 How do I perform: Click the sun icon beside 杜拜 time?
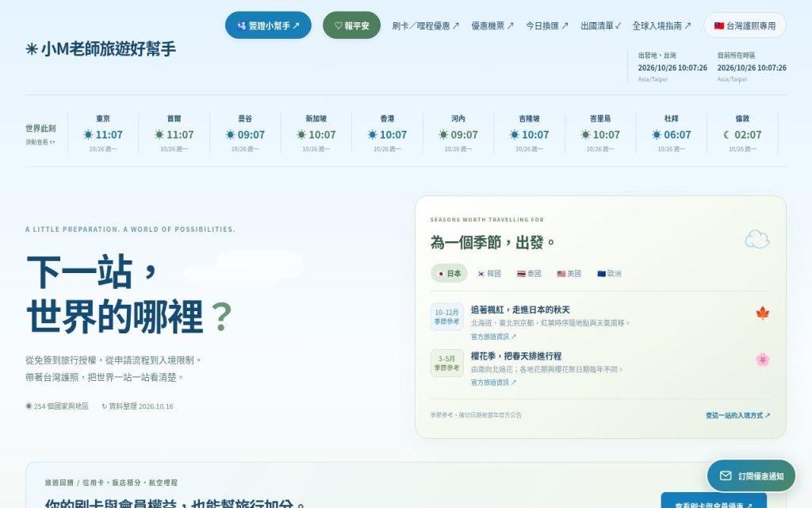[x=656, y=135]
